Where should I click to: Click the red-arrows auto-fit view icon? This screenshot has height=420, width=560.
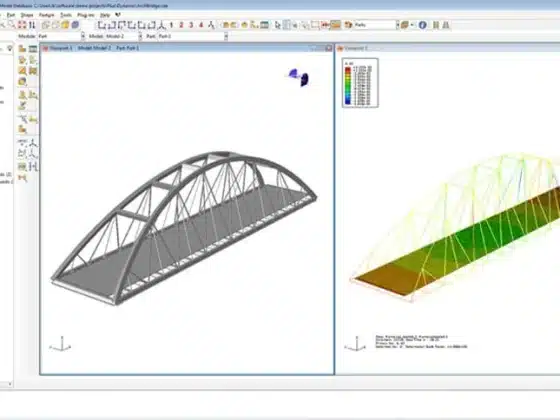22,25
